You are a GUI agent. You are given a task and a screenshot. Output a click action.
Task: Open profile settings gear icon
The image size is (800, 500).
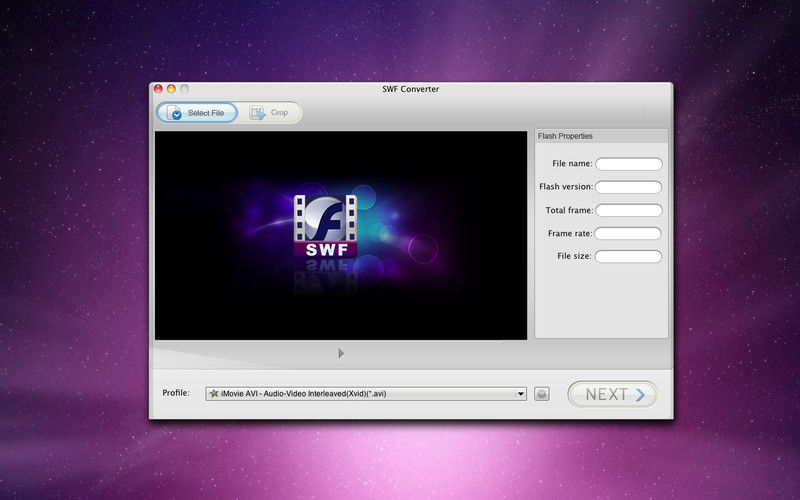click(542, 394)
